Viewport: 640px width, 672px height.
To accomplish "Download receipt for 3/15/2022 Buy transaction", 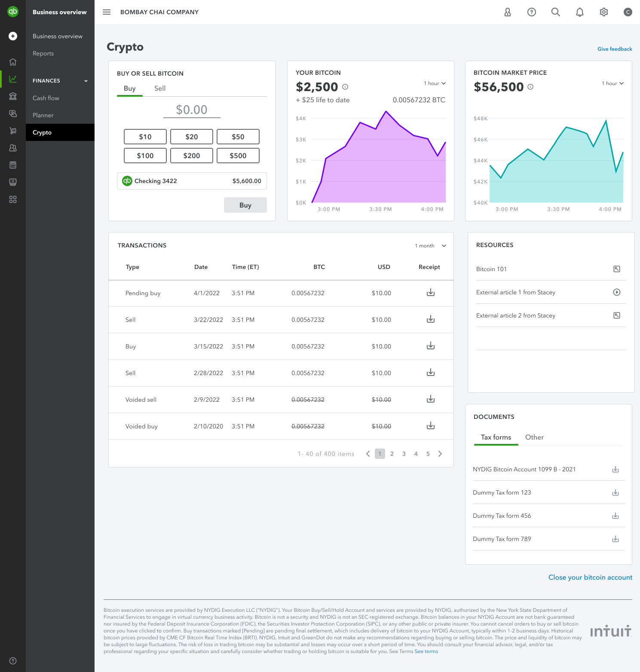I will [431, 346].
